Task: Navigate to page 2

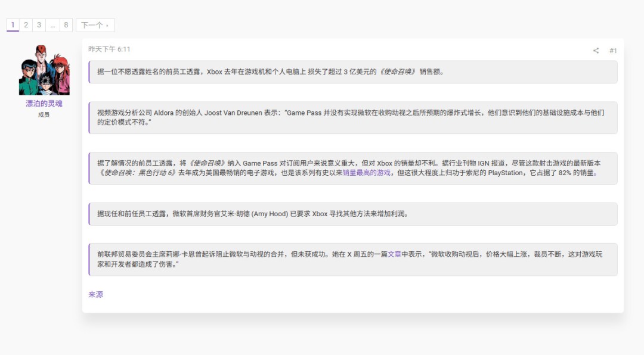Action: (x=26, y=25)
